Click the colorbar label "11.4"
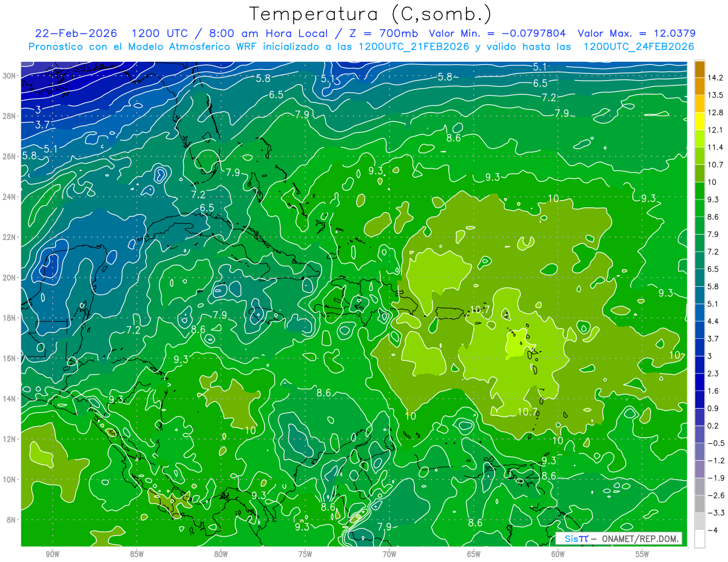728x562 pixels. click(x=715, y=147)
